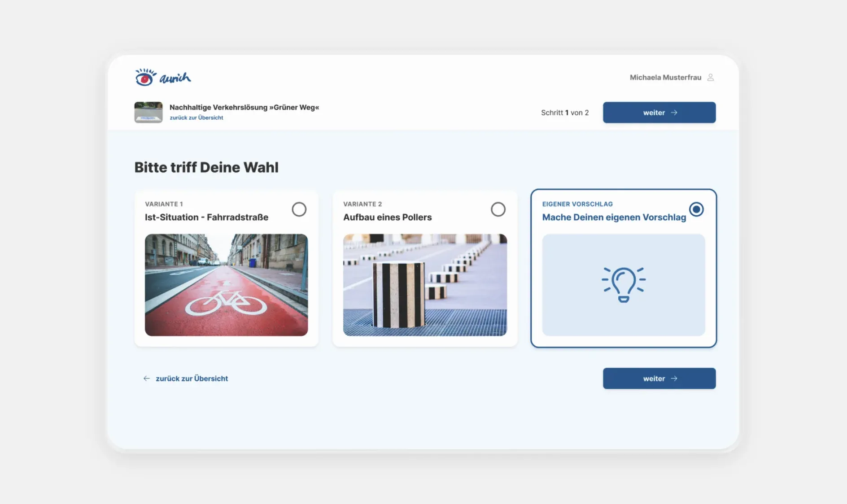The height and width of the screenshot is (504, 847).
Task: Follow small zurück zur Übersicht link under title
Action: point(196,117)
